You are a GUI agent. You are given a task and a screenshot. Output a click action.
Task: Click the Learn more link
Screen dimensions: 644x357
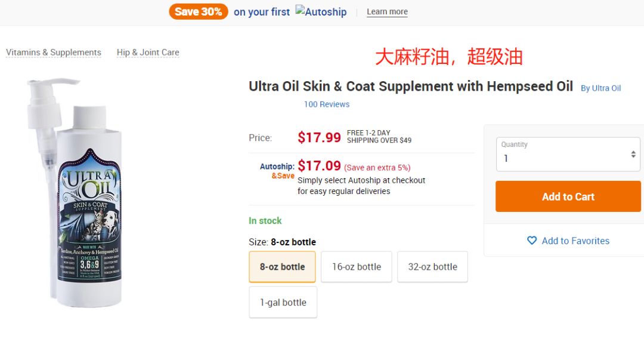click(x=387, y=12)
